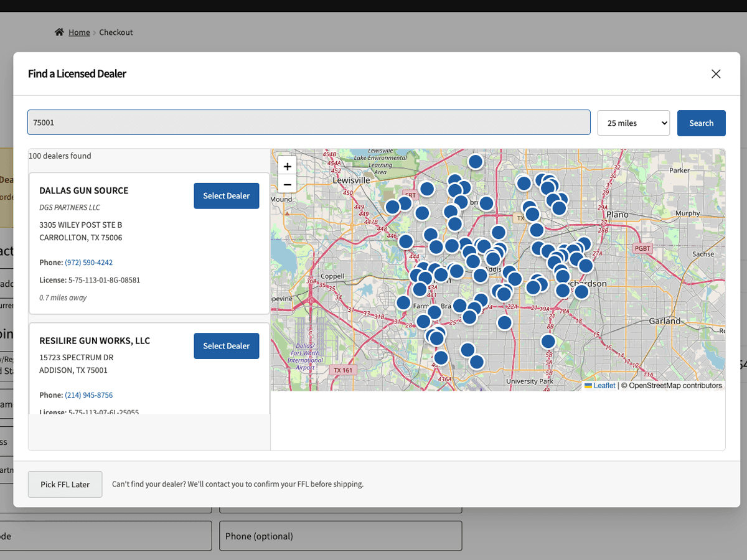Open the (214) 945-8756 phone link
The image size is (747, 560).
[x=88, y=394]
